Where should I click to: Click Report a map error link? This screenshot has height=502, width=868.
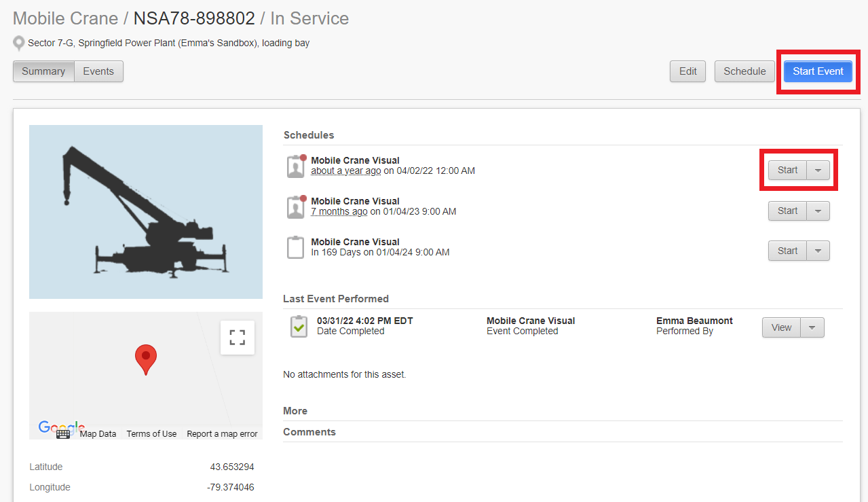click(x=222, y=434)
